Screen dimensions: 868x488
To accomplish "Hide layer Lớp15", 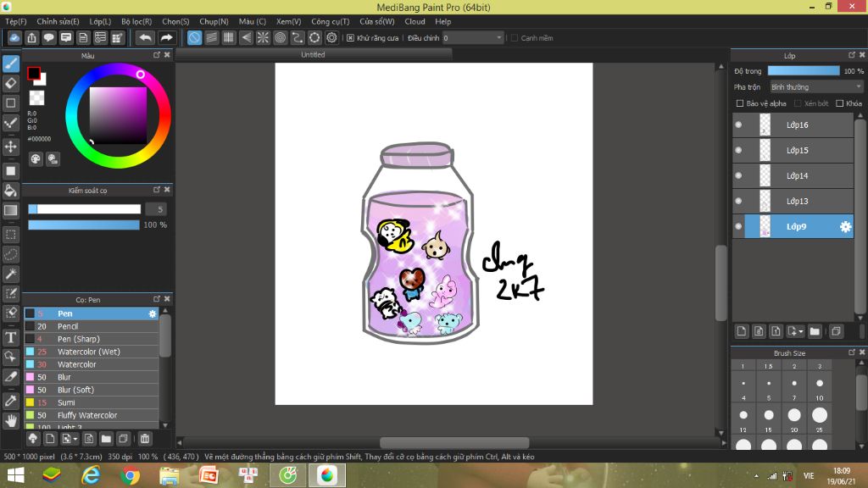I will (x=738, y=151).
